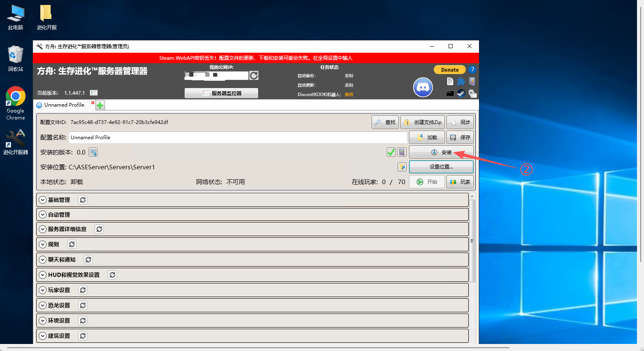This screenshot has height=351, width=644.
Task: Click the 创建支持Zip button
Action: (x=423, y=122)
